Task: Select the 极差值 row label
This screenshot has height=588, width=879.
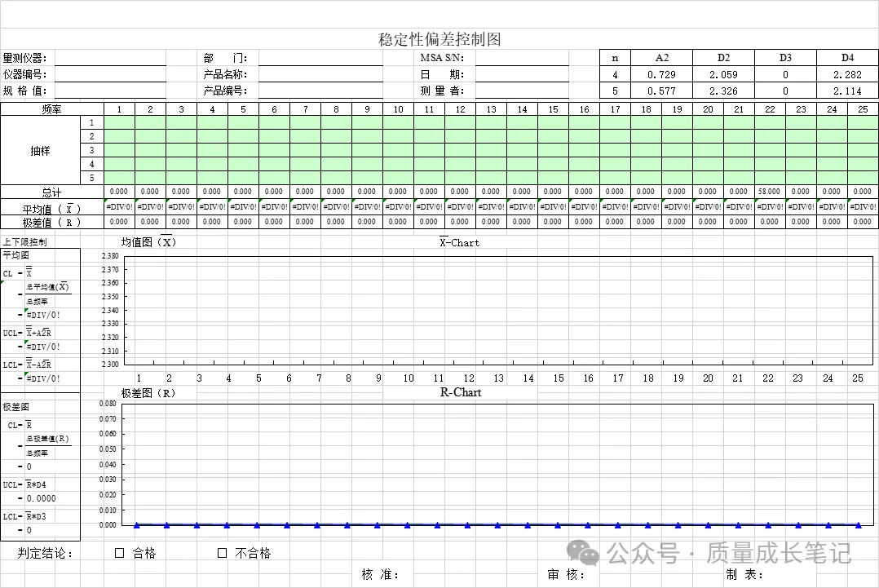Action: click(x=52, y=223)
